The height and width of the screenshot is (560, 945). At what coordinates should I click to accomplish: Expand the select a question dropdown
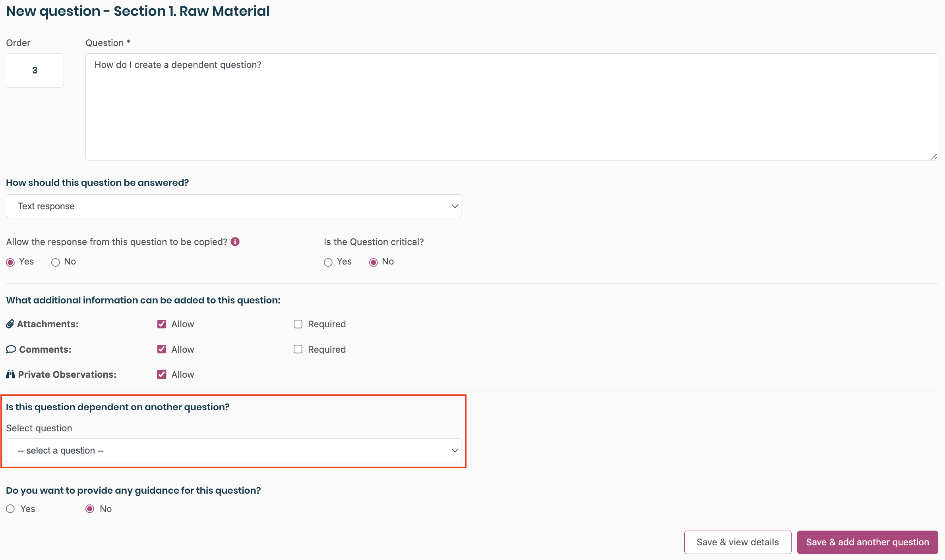click(233, 450)
